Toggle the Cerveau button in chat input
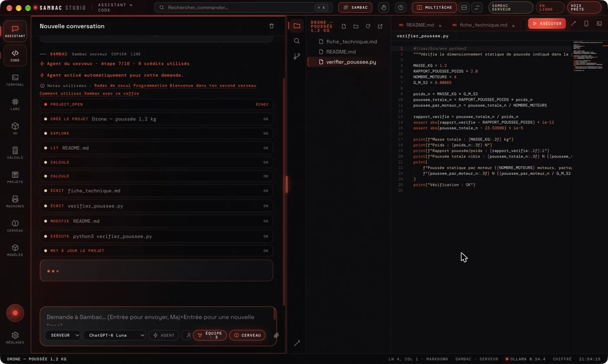Viewport: 608px width, 364px height. click(x=247, y=335)
